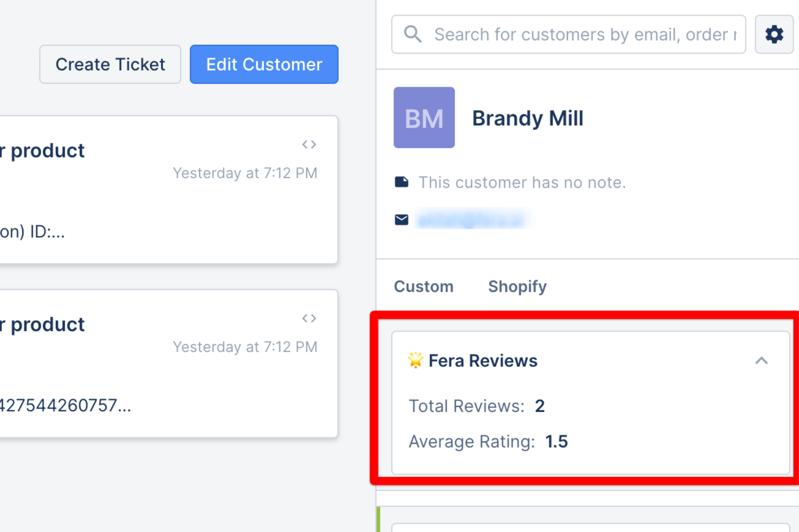Click the customer note icon
The image size is (799, 532).
point(401,182)
